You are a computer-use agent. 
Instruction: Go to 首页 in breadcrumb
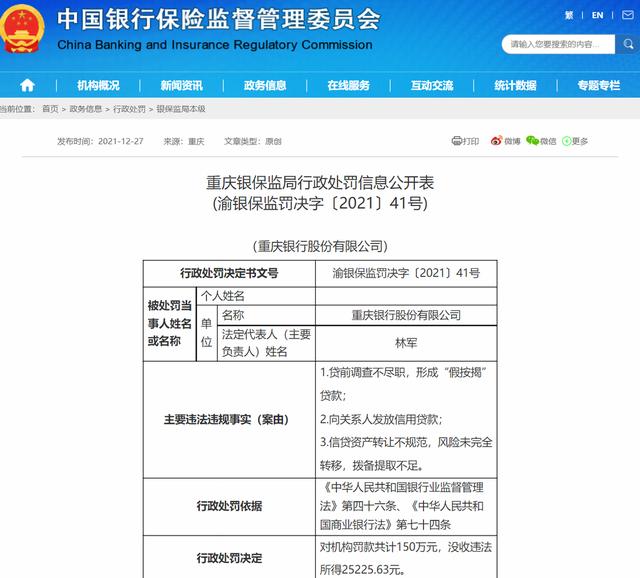tap(50, 109)
